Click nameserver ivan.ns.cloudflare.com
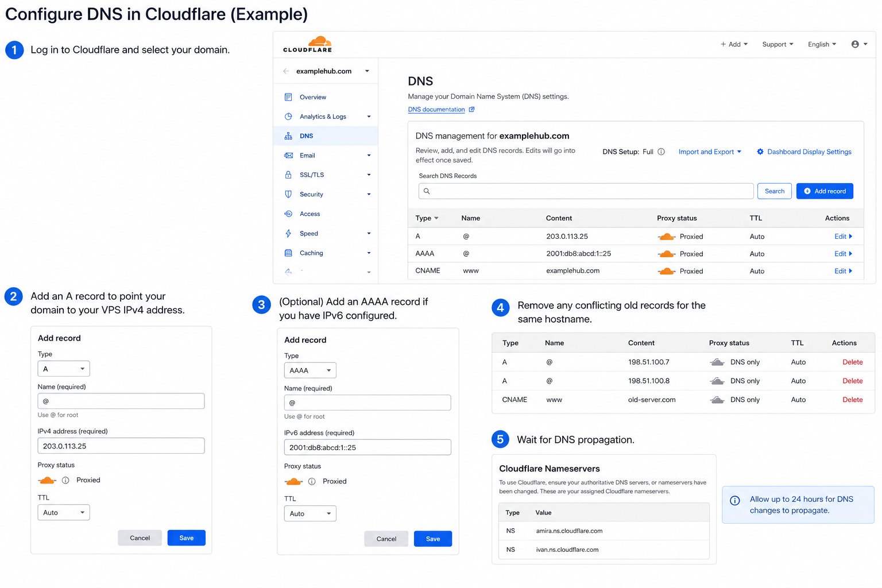The height and width of the screenshot is (588, 882). (x=567, y=550)
